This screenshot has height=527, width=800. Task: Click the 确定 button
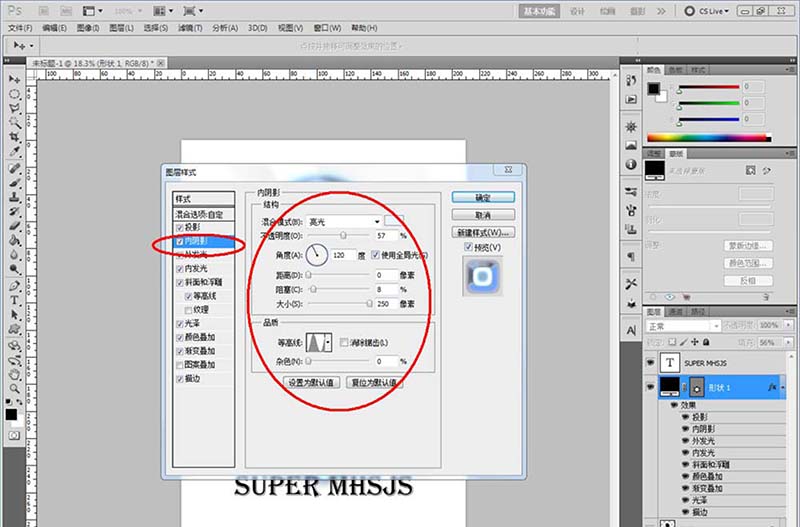pyautogui.click(x=483, y=197)
